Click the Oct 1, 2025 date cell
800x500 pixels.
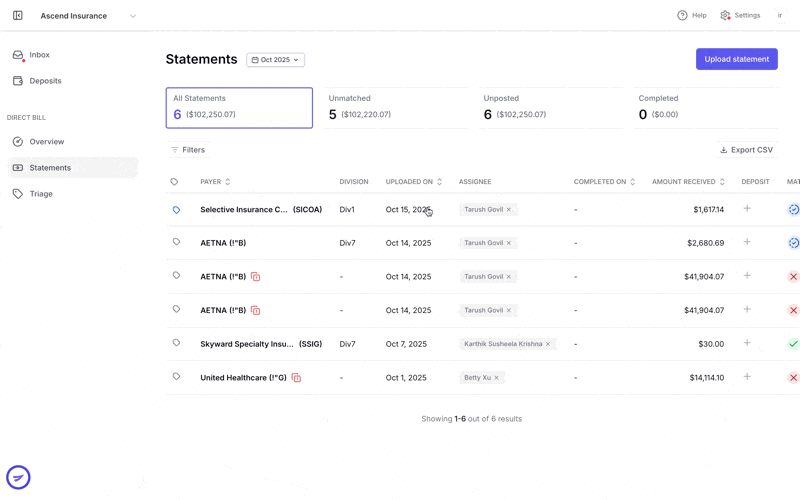pyautogui.click(x=406, y=378)
